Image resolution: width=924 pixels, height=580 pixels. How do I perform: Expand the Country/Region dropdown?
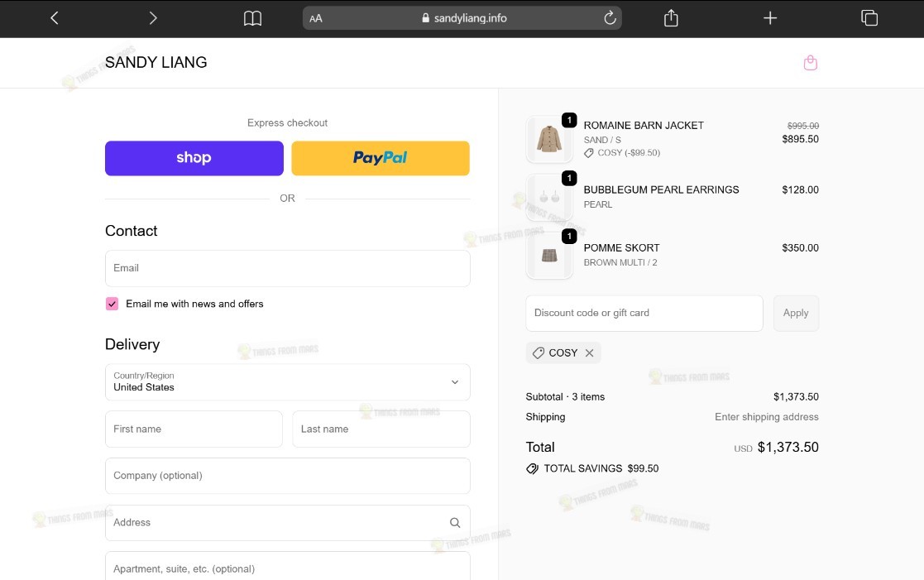coord(288,382)
